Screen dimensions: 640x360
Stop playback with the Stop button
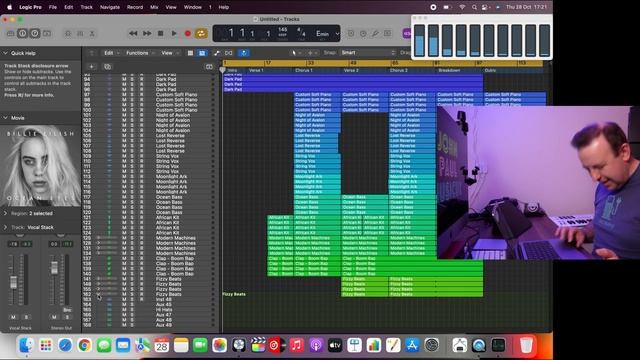click(x=160, y=33)
